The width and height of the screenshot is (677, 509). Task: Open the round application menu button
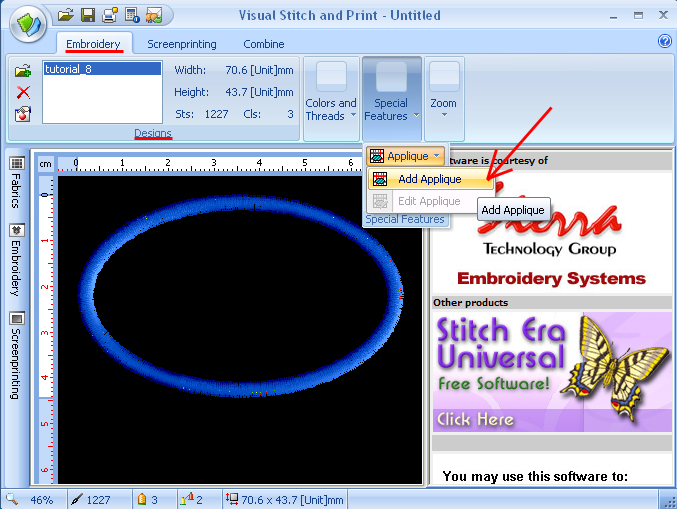coord(28,24)
